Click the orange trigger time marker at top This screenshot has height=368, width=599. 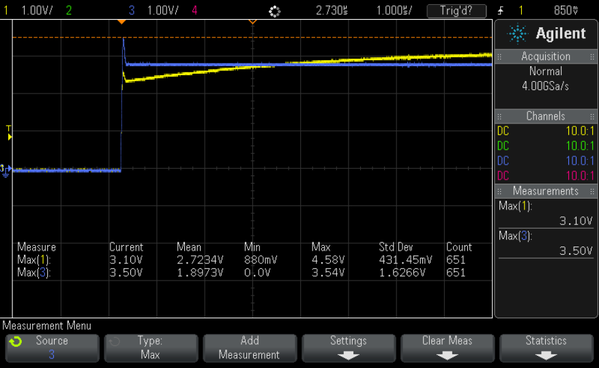(x=121, y=22)
